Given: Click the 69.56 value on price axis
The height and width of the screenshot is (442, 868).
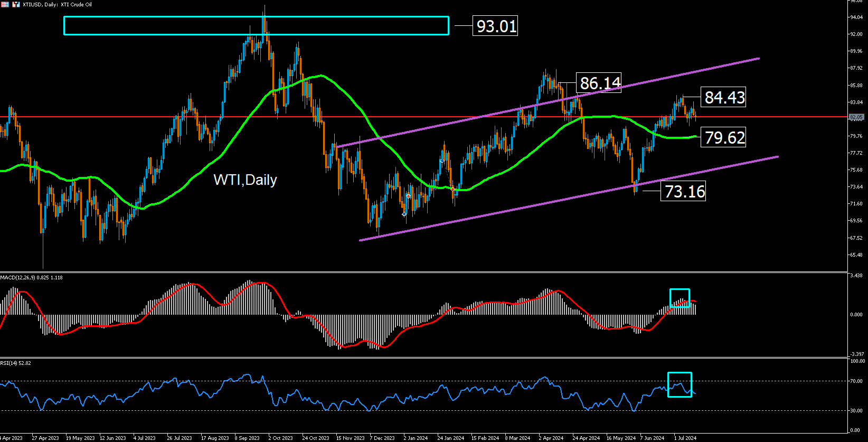Looking at the screenshot, I should click(x=856, y=221).
